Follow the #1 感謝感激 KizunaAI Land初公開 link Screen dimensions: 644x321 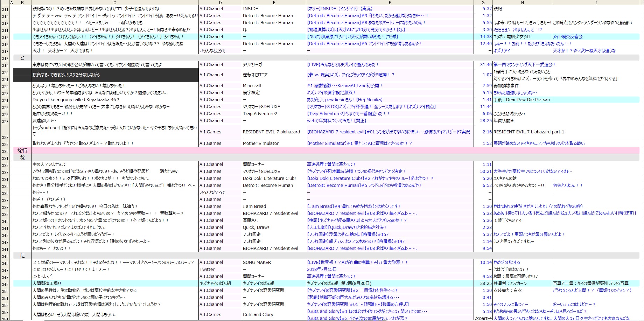[x=344, y=85]
